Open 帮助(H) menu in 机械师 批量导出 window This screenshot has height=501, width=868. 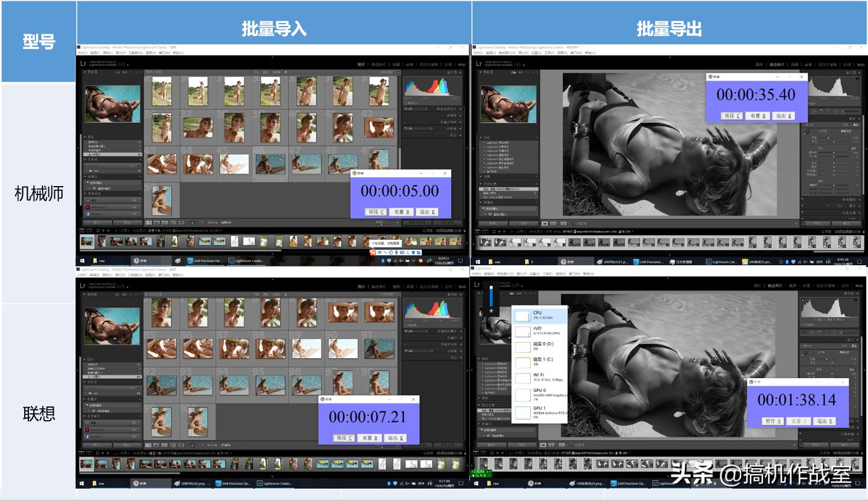click(x=589, y=53)
